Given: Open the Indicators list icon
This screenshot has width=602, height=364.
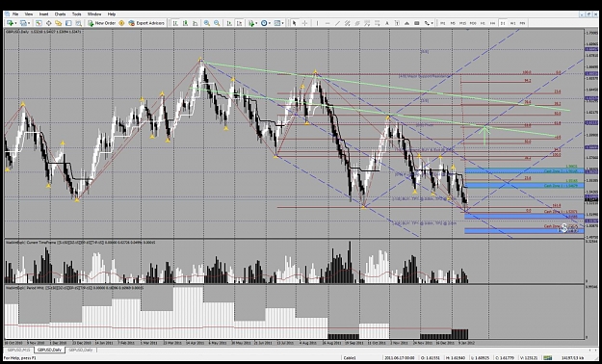Looking at the screenshot, I should pyautogui.click(x=251, y=23).
